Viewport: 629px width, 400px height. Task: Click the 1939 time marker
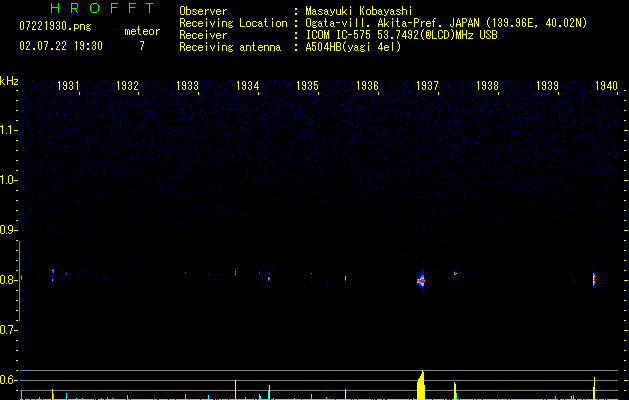pos(548,86)
